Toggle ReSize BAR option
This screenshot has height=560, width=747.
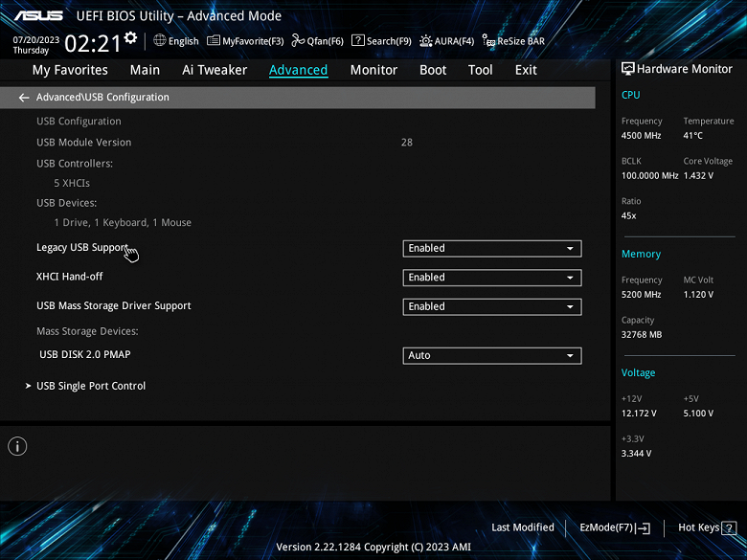click(513, 41)
